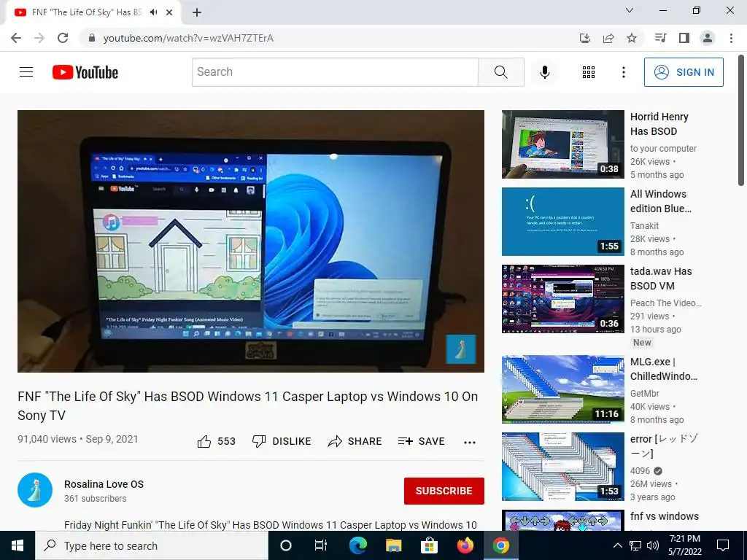Open MLG.exe ChilledWindows video thumbnail
The height and width of the screenshot is (560, 747).
pos(562,389)
